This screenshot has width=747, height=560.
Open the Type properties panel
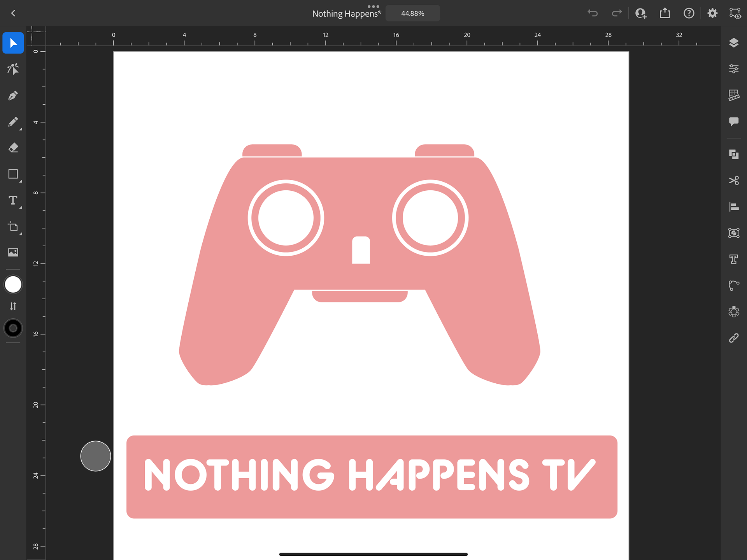734,259
